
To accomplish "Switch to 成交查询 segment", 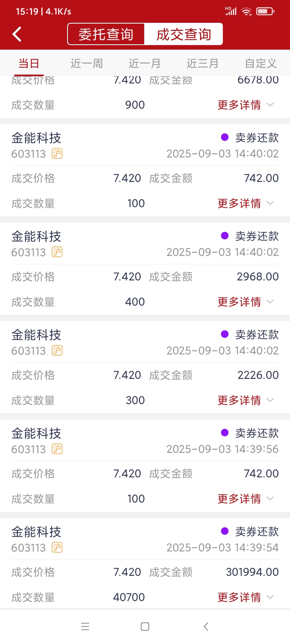I will click(x=184, y=34).
